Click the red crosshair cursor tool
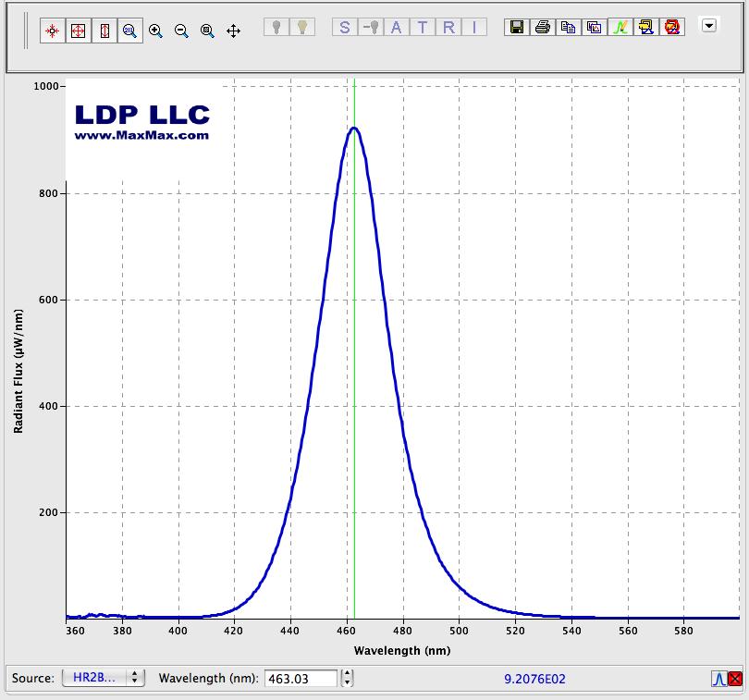Viewport: 749px width, 700px height. click(53, 31)
